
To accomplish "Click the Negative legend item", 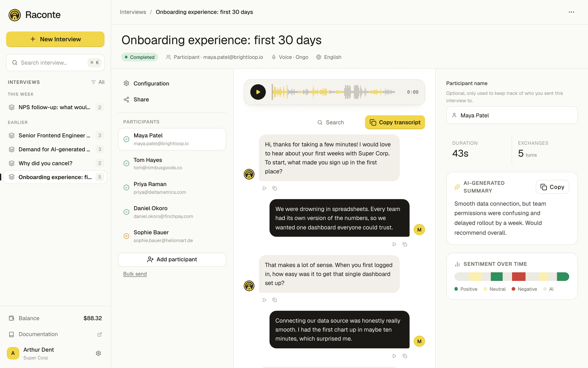I will coord(524,289).
